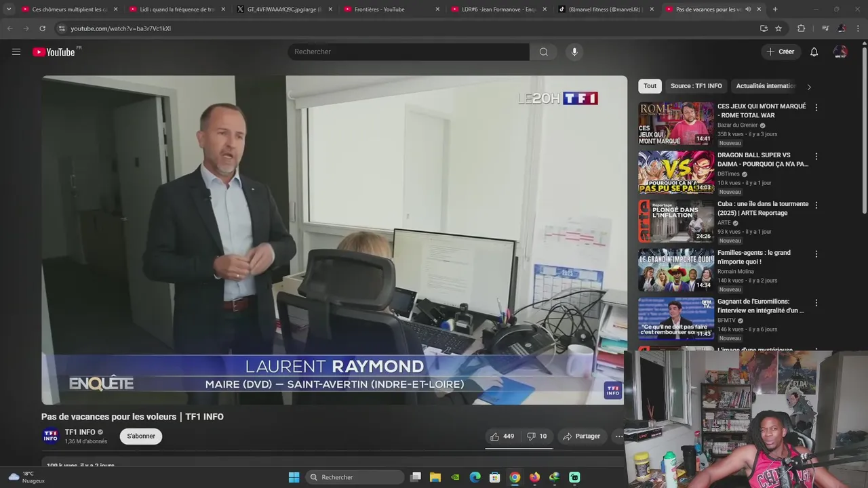Open the Windows Start menu
Screen dimensions: 868x488
click(294, 477)
